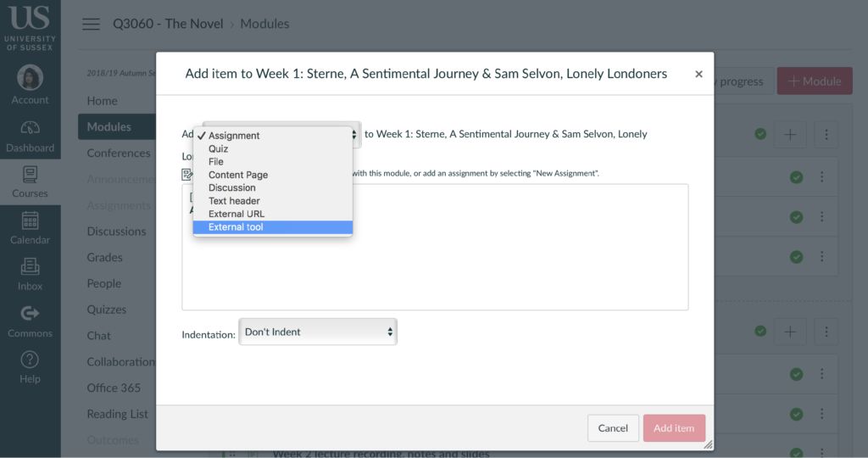Toggle the Week 1 module published checkmark

[760, 134]
